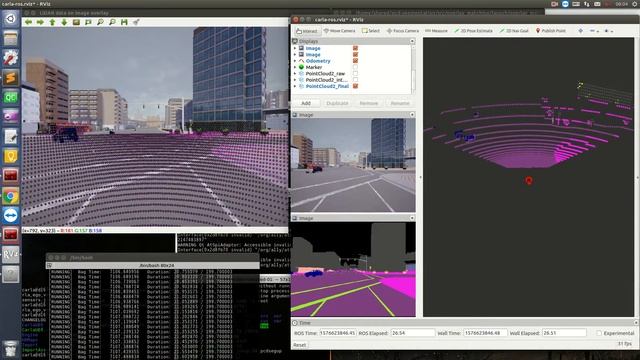Enable the Marker display checkbox
Screen dimensions: 640x360
355,67
